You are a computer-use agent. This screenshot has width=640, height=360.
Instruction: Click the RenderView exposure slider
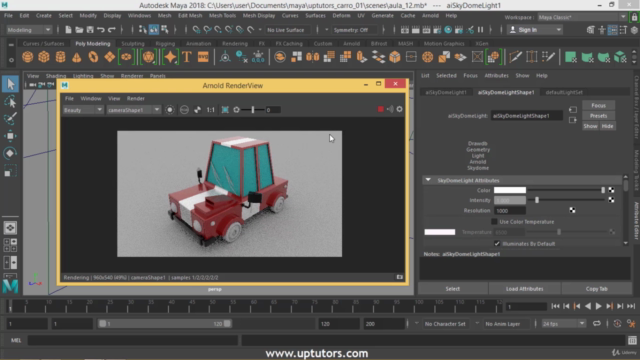click(x=252, y=110)
